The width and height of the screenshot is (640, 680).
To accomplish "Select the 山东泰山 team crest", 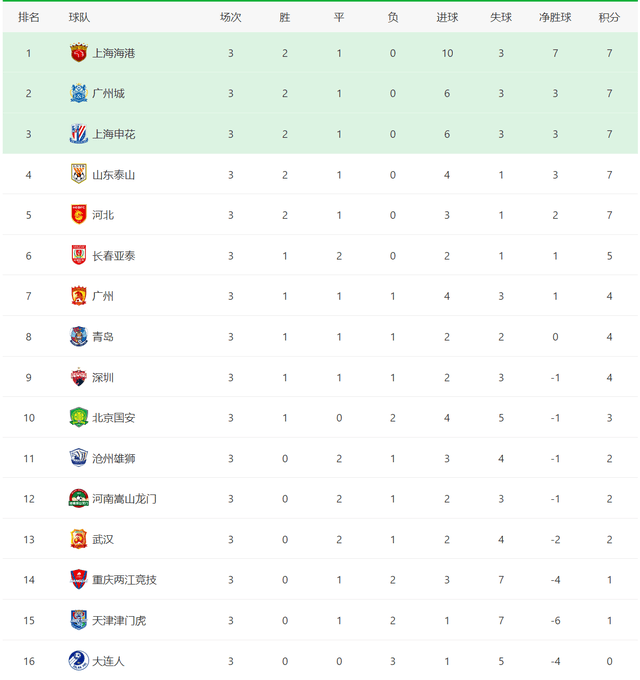I will [78, 174].
